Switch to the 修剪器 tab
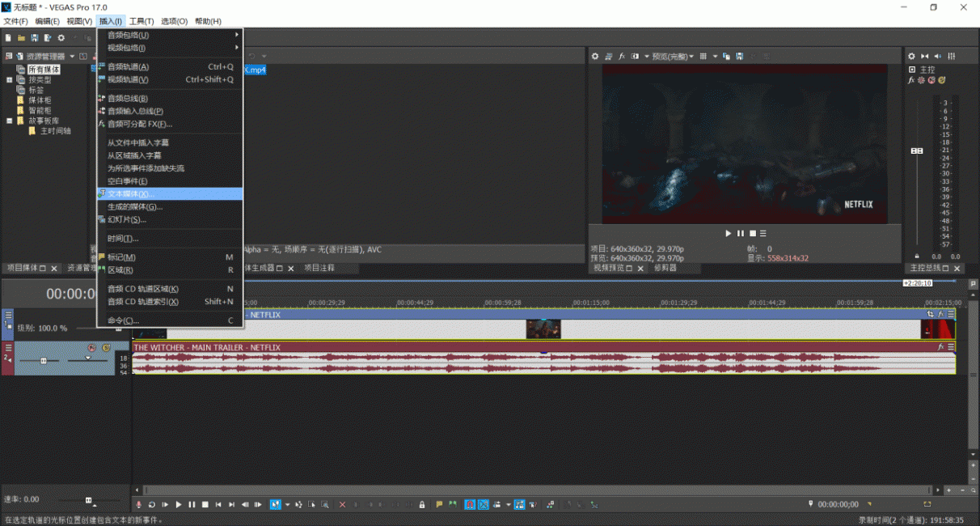This screenshot has width=980, height=526. click(665, 268)
